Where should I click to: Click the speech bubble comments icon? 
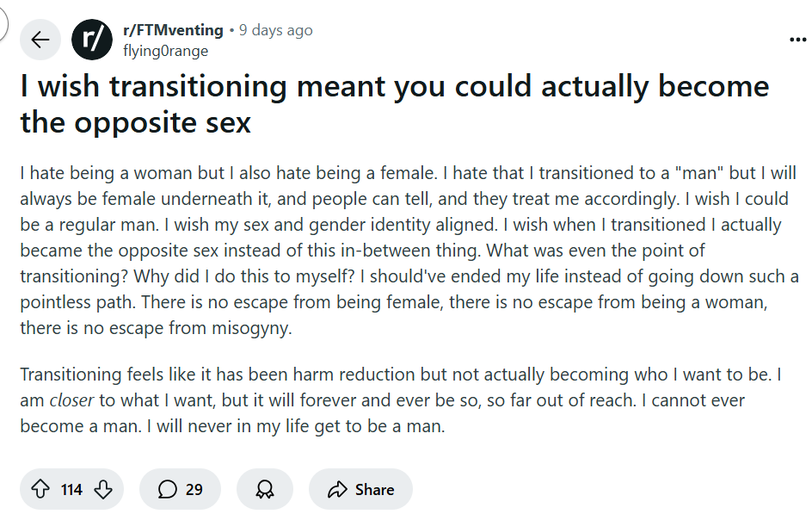167,489
